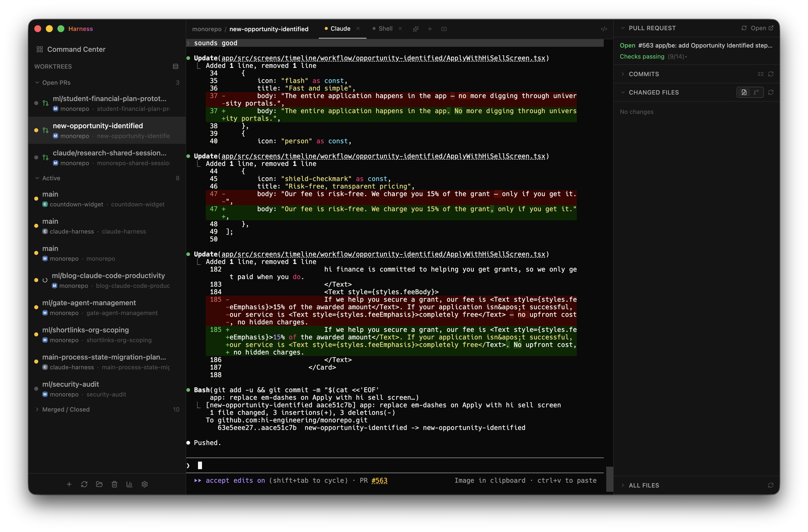Open PR #563 link
808x532 pixels.
(x=379, y=480)
